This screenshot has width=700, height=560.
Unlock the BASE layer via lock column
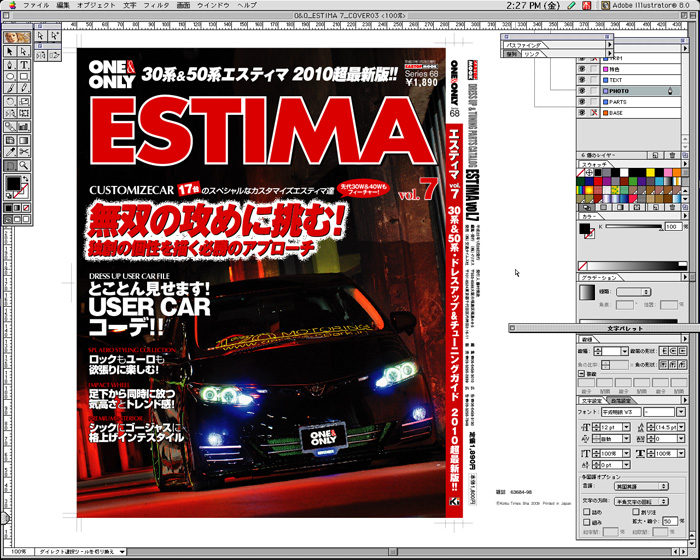593,113
